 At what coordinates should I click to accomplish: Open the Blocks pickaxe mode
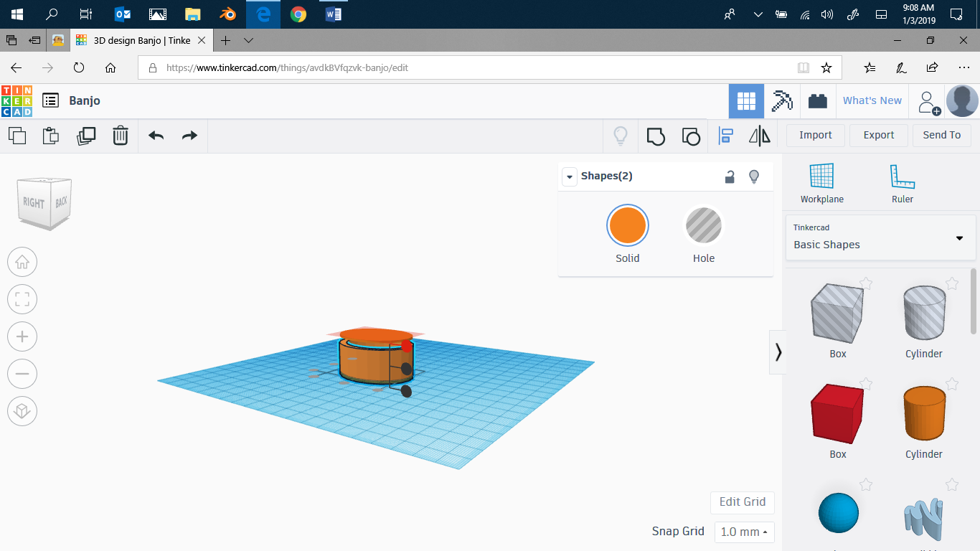[x=781, y=101]
